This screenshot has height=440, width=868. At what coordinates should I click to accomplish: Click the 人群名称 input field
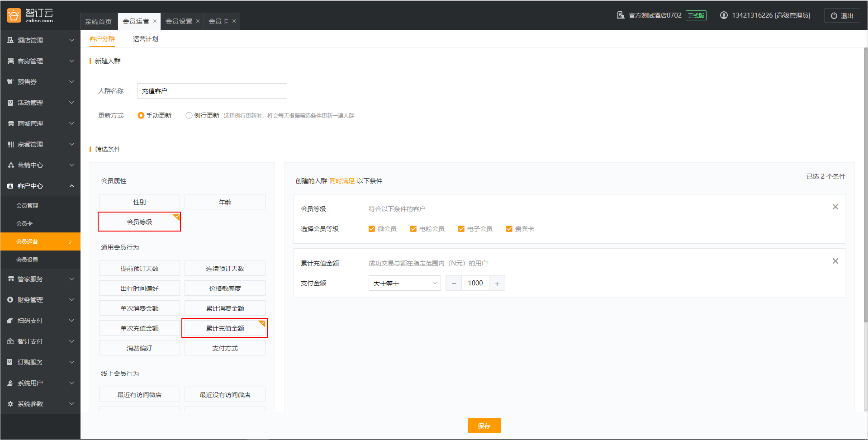coord(212,91)
